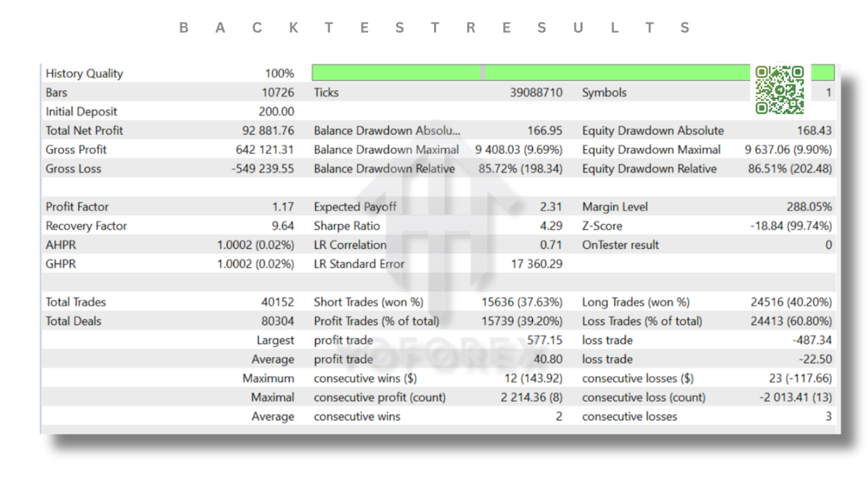Click the Short Trades won percentage
Viewport: 868px width, 488px height.
522,302
